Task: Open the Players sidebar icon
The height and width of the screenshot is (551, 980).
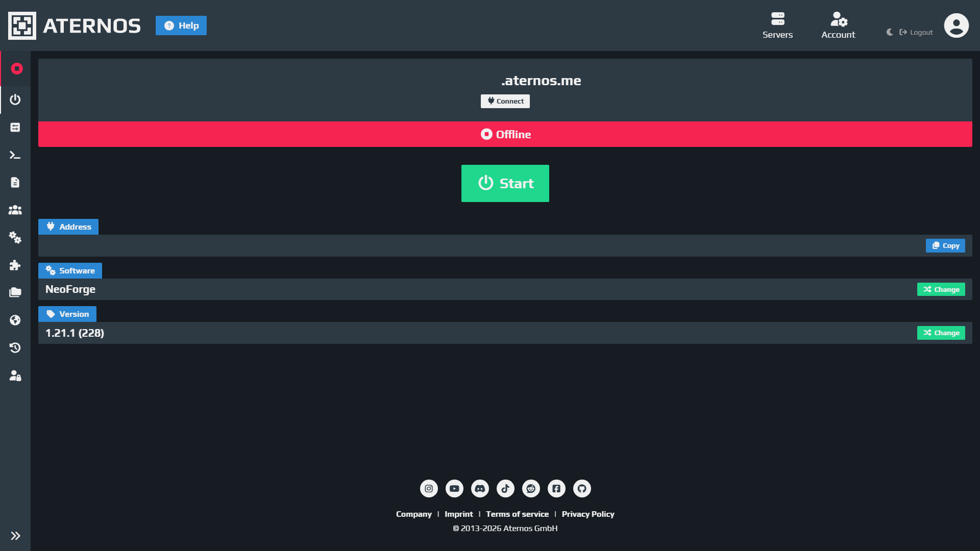Action: point(15,210)
